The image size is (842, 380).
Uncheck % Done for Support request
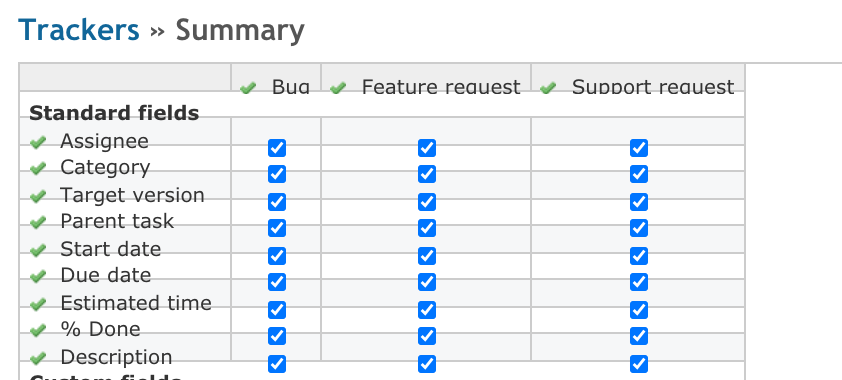pos(638,336)
